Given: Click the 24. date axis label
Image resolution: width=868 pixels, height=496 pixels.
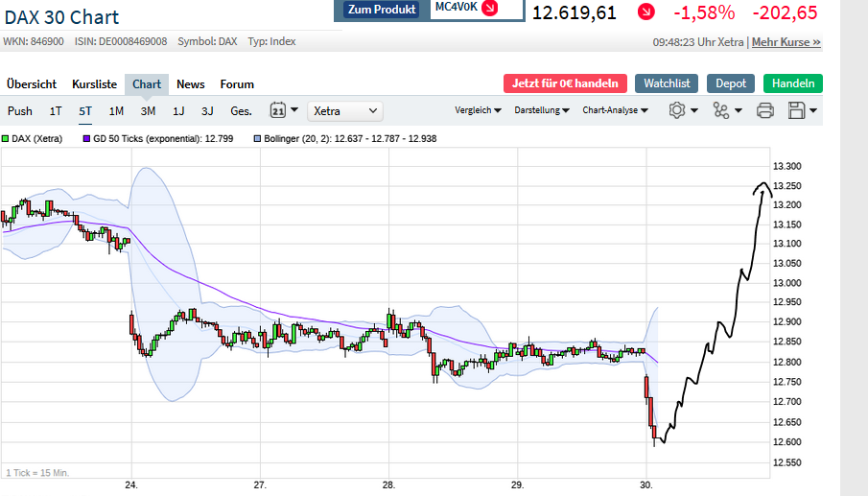Looking at the screenshot, I should point(131,484).
